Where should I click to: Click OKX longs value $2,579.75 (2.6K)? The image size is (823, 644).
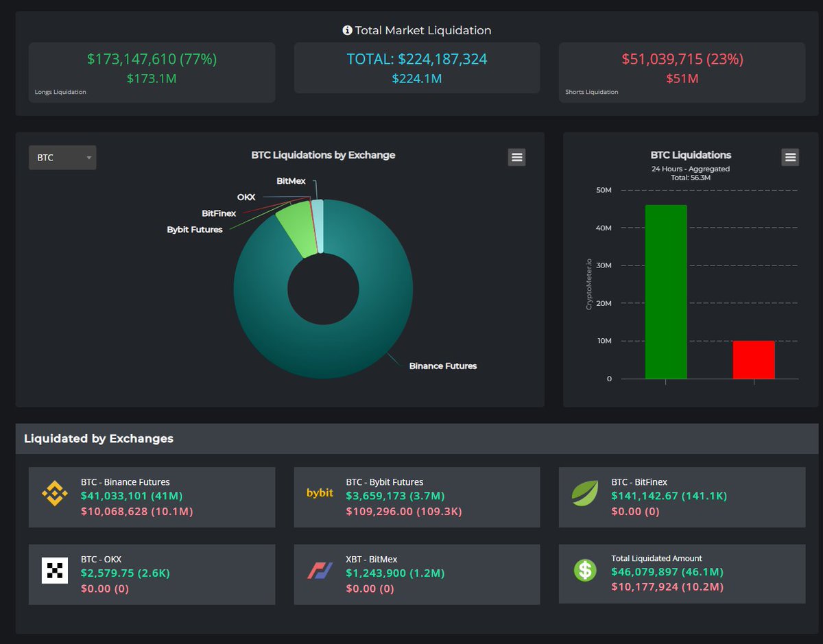pyautogui.click(x=125, y=573)
